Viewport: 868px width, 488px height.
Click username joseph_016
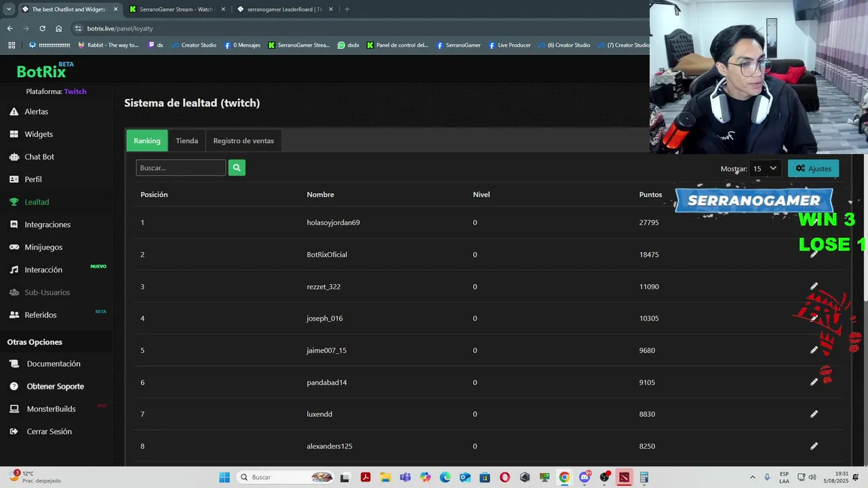(x=325, y=319)
